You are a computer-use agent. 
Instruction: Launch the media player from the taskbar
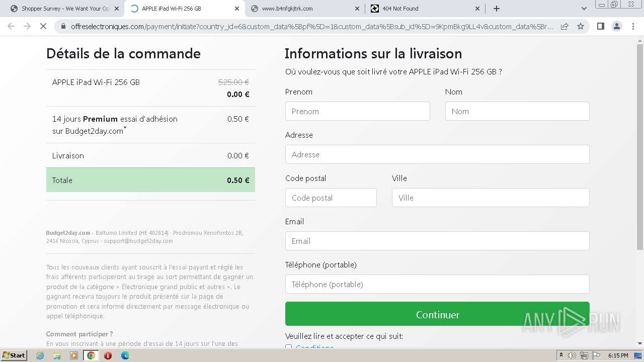[74, 355]
